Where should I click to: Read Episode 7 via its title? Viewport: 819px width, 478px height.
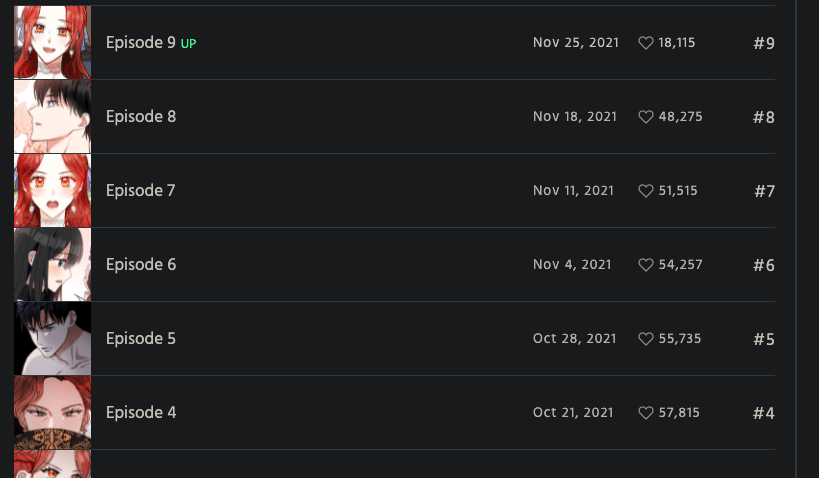point(140,191)
